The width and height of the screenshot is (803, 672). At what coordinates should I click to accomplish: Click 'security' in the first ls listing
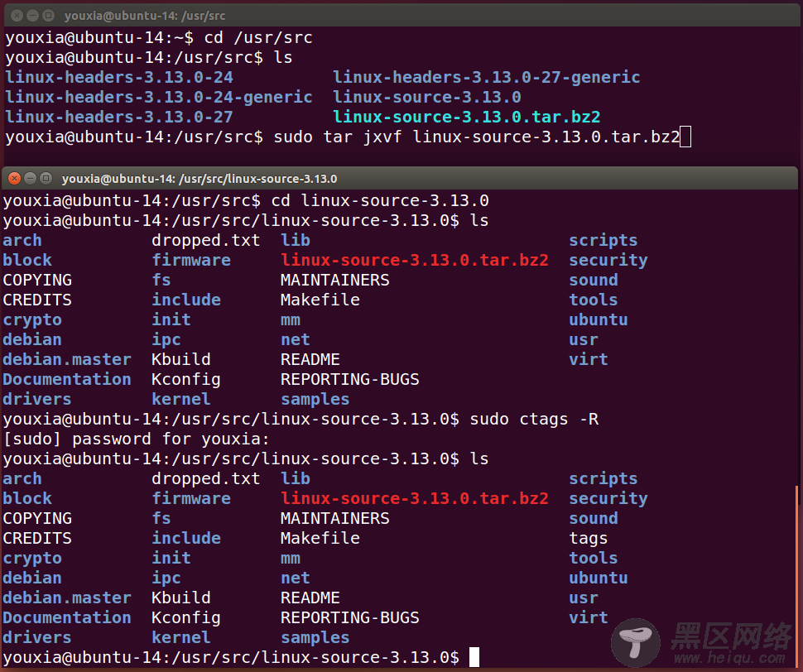(x=608, y=261)
